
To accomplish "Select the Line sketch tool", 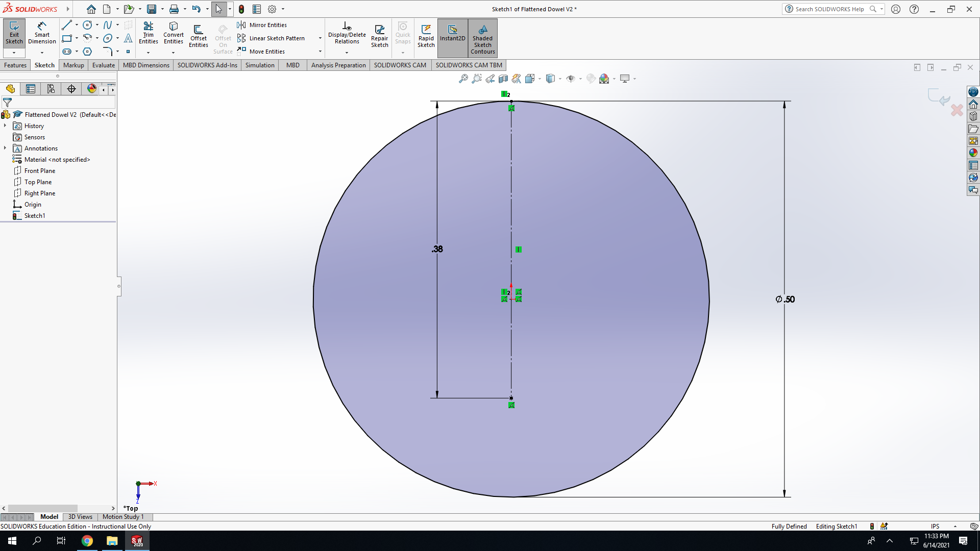I will point(67,25).
